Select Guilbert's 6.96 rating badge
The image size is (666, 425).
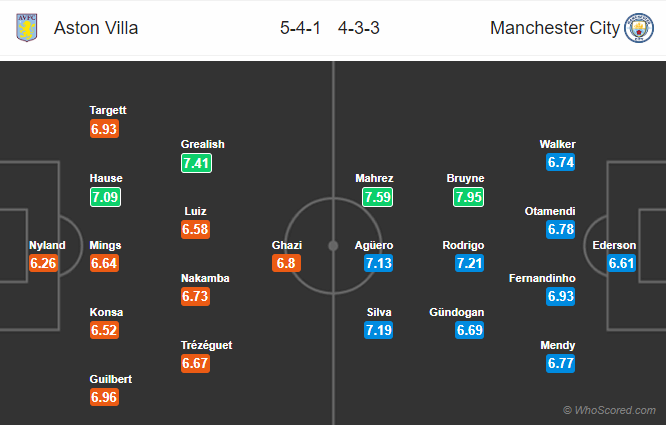(x=104, y=397)
